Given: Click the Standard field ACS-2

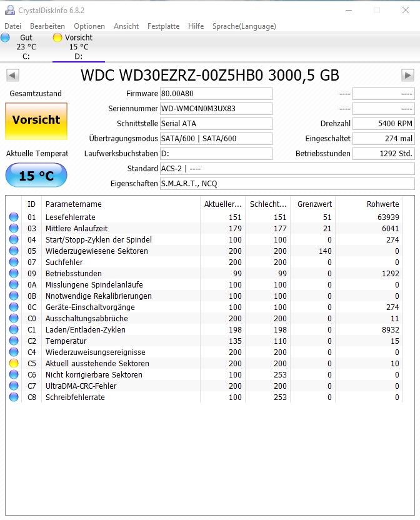Looking at the screenshot, I should click(287, 169).
